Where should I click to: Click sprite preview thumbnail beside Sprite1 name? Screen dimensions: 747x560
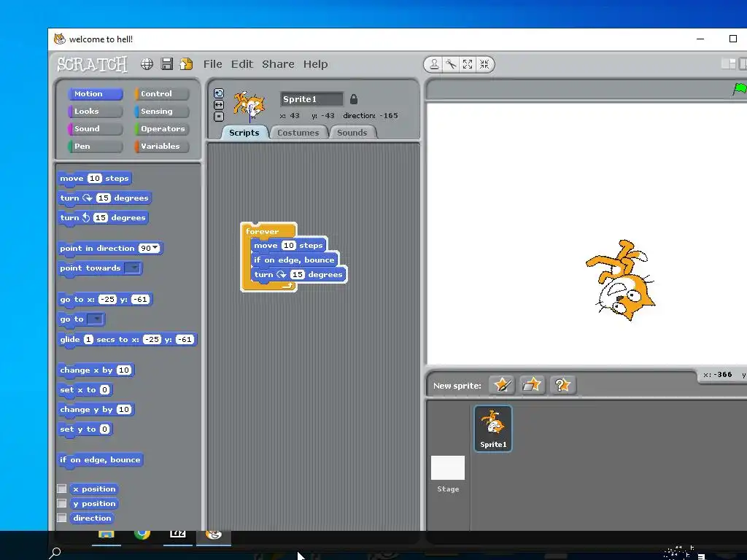click(249, 106)
